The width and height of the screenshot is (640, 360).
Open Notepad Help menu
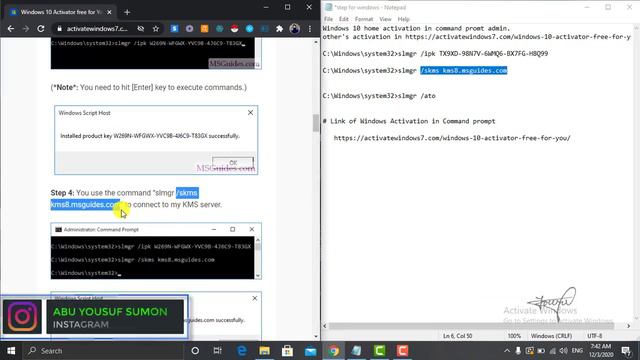pyautogui.click(x=404, y=19)
